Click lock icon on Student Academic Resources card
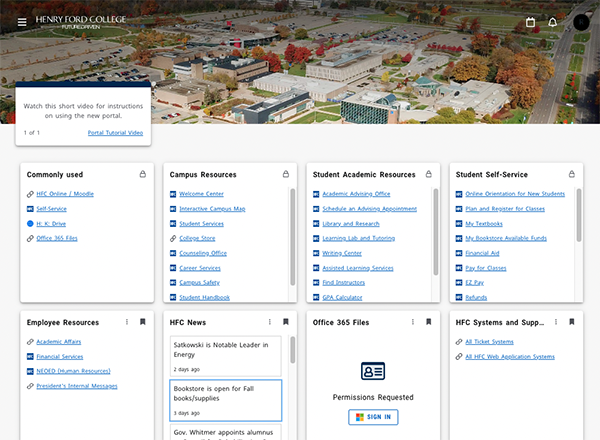 (429, 174)
